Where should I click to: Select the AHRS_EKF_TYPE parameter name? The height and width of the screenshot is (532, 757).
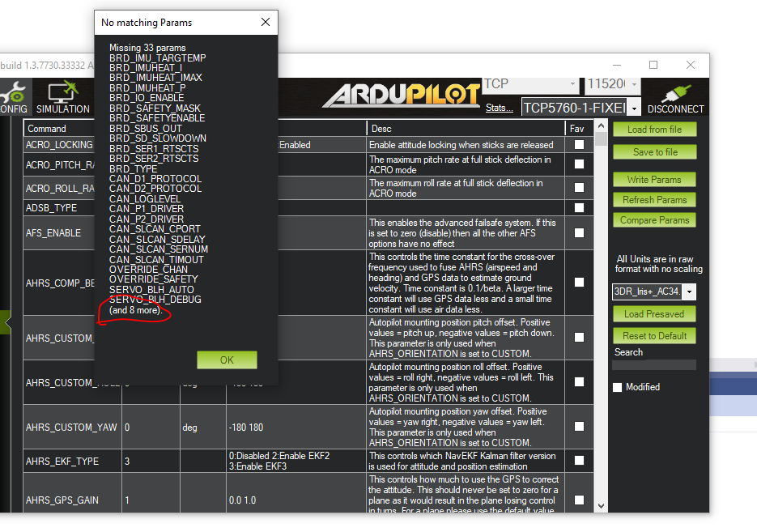click(62, 462)
